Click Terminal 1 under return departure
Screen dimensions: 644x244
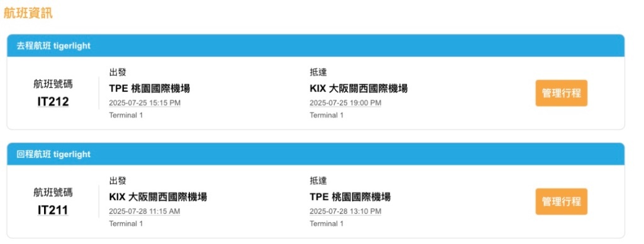[126, 224]
